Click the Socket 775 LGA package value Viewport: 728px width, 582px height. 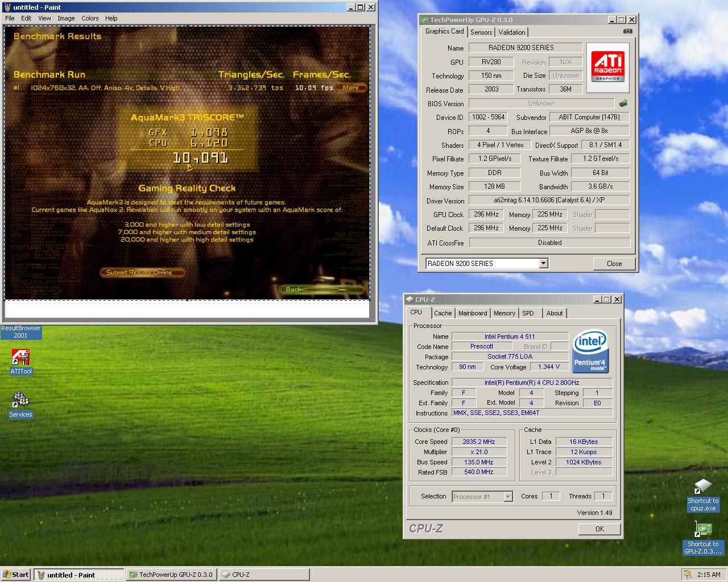pos(510,356)
